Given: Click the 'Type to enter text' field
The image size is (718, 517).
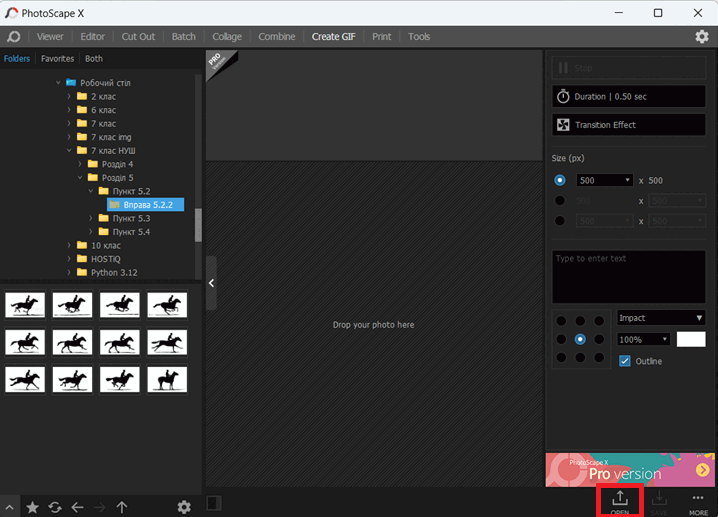Looking at the screenshot, I should pos(628,277).
